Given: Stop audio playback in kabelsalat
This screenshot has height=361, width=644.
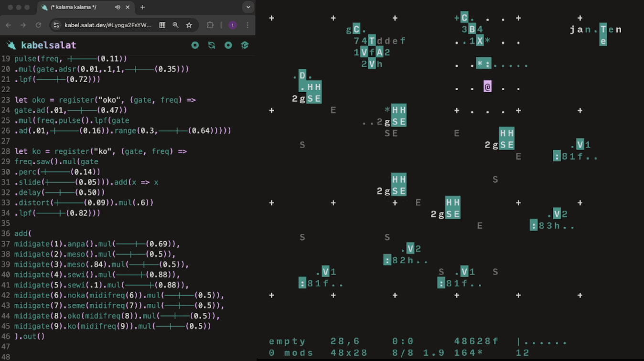Looking at the screenshot, I should 195,45.
